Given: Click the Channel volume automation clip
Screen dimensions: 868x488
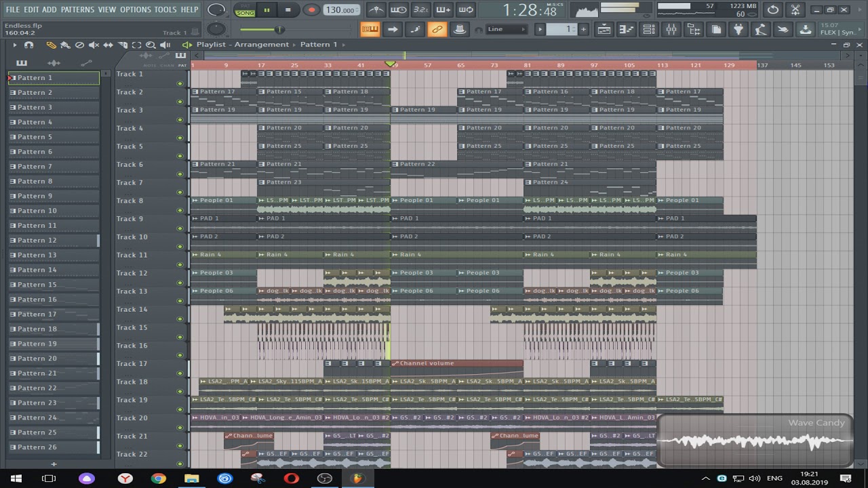Looking at the screenshot, I should [x=457, y=367].
